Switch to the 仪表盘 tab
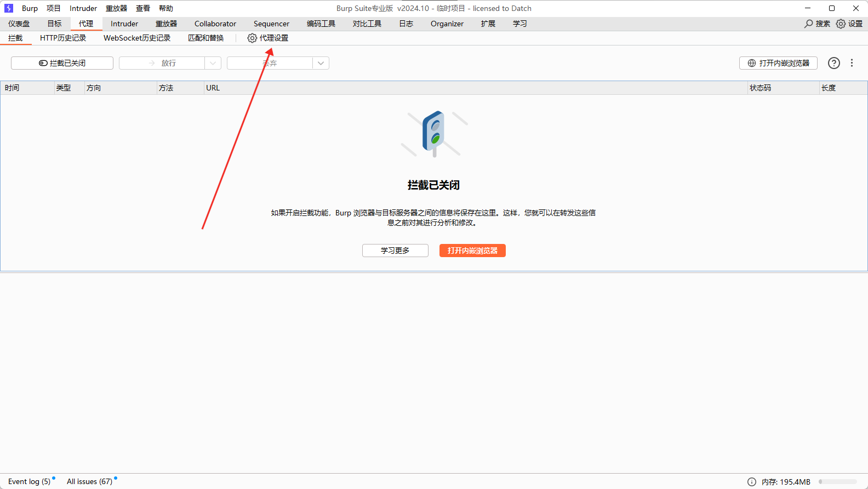This screenshot has width=868, height=489. 19,24
